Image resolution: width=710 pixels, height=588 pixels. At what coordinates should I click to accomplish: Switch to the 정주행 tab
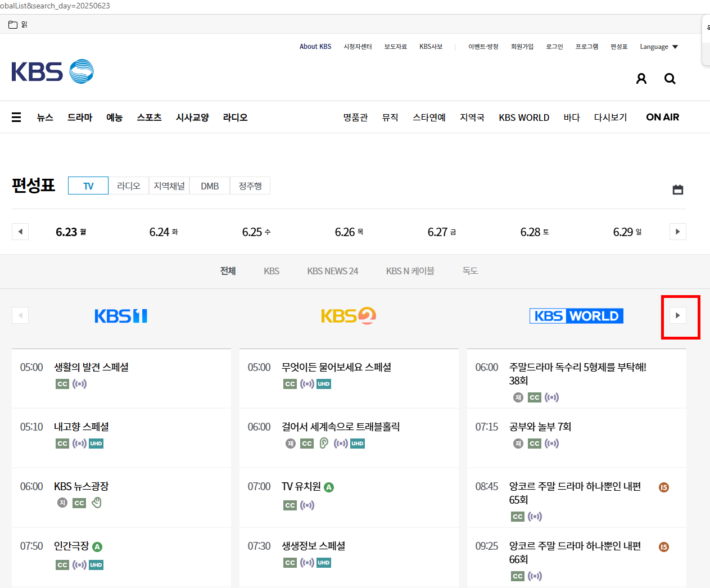(250, 186)
